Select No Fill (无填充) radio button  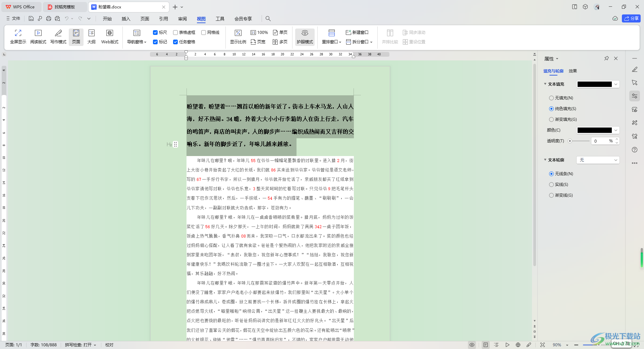[x=551, y=98]
